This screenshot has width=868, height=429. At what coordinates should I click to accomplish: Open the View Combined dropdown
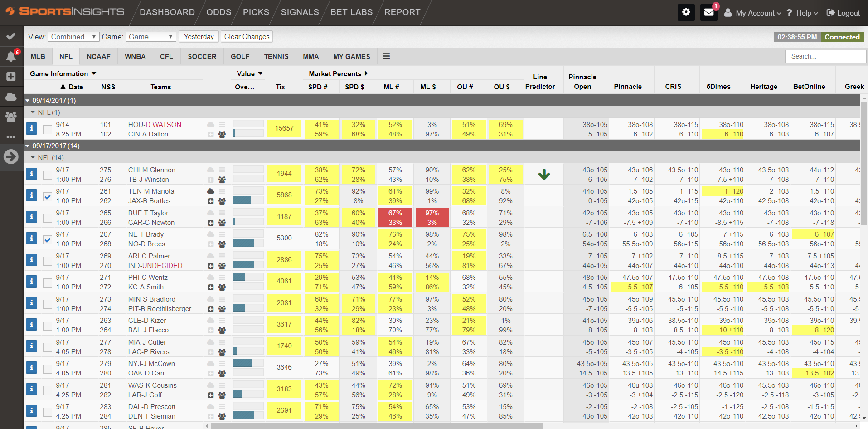73,37
